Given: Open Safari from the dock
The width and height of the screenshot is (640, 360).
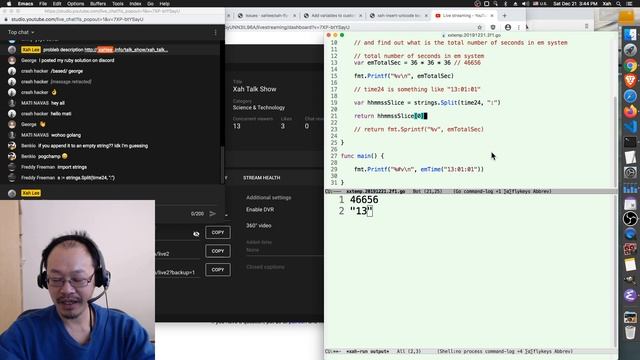Looking at the screenshot, I should coord(630,96).
